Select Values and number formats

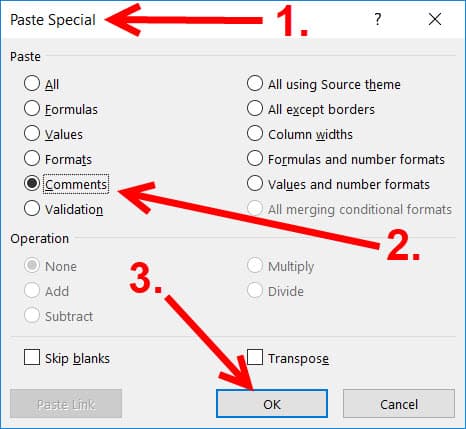(255, 183)
